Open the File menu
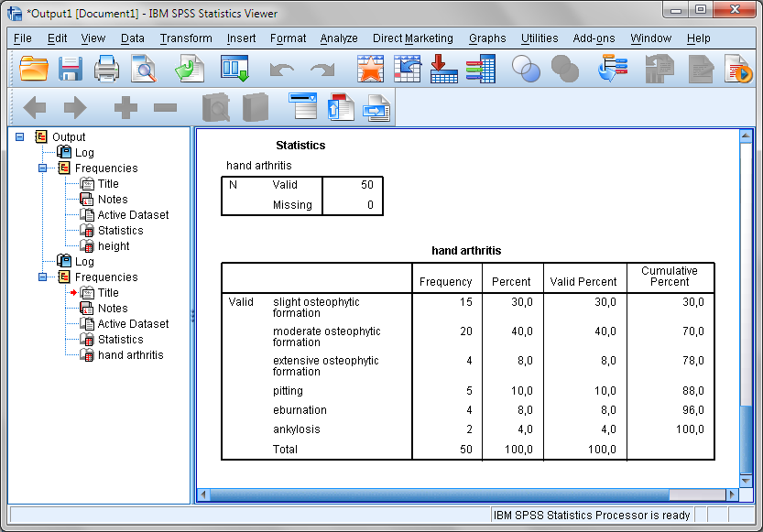Screen dimensions: 763x532 coord(22,38)
